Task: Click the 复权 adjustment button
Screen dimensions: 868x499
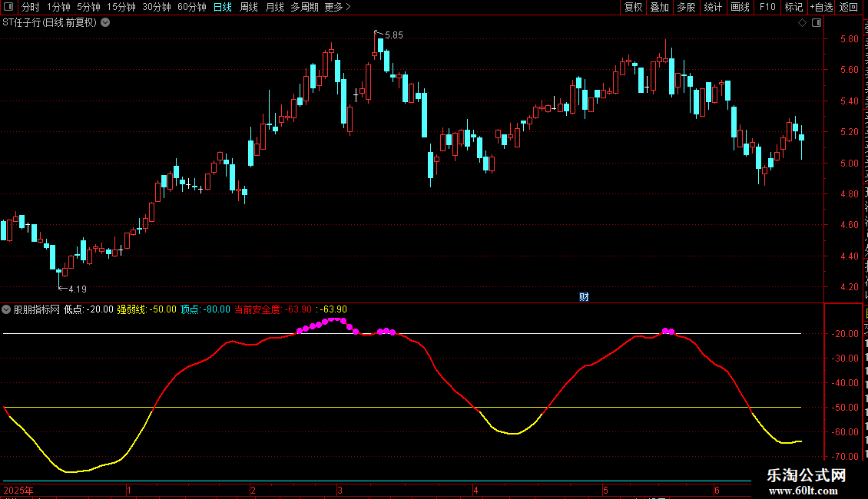Action: [x=633, y=7]
